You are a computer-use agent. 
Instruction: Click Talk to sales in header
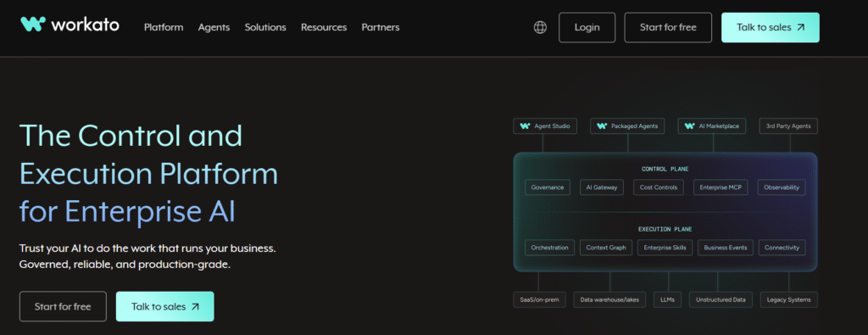770,28
